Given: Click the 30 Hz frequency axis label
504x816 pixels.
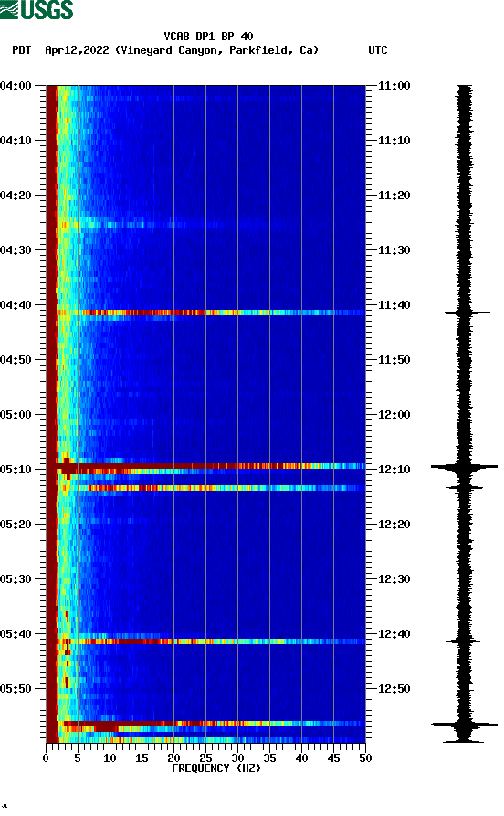Looking at the screenshot, I should coord(237,758).
